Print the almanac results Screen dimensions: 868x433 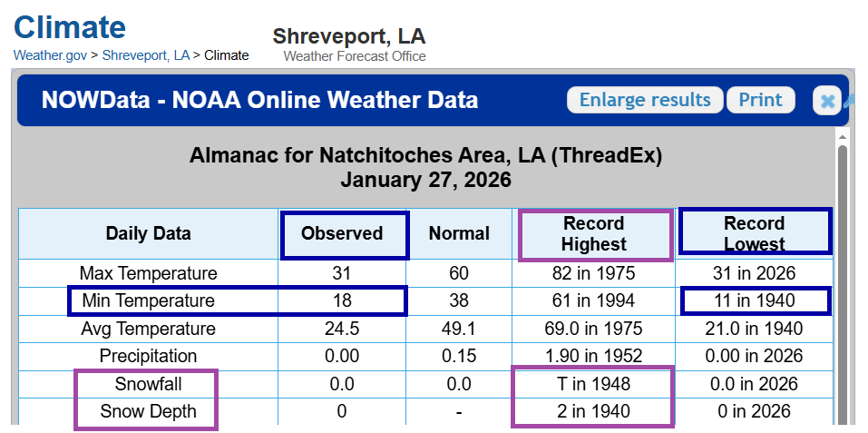click(x=761, y=100)
